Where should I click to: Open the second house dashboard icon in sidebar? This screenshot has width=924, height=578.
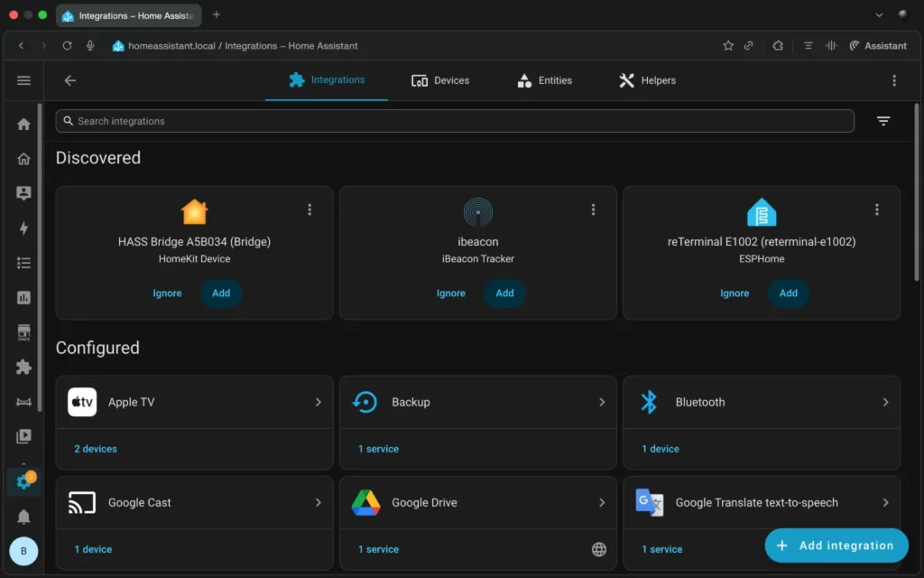click(23, 159)
